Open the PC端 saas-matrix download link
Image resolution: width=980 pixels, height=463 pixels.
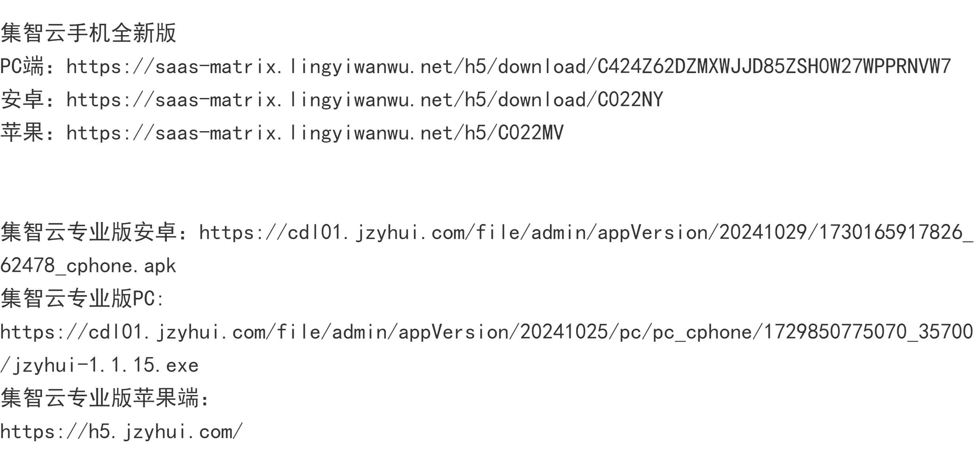pyautogui.click(x=509, y=66)
